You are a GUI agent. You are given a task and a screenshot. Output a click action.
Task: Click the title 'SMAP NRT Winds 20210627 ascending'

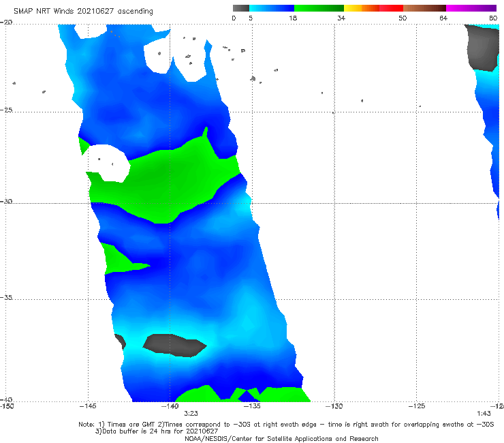pyautogui.click(x=83, y=11)
